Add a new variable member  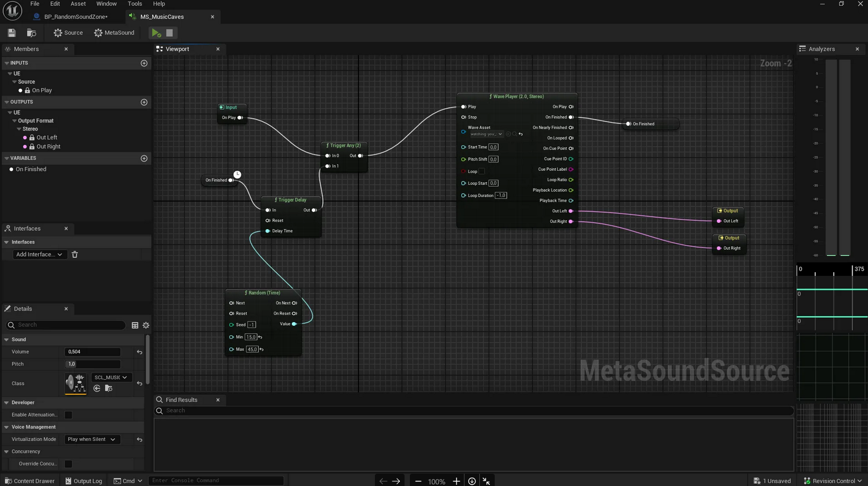(x=144, y=159)
